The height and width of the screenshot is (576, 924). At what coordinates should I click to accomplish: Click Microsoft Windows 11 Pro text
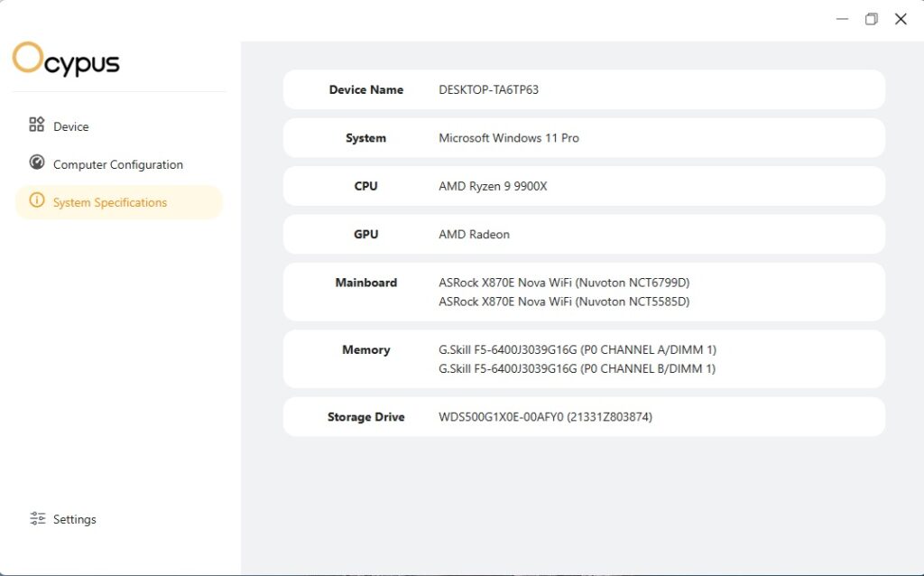point(509,138)
